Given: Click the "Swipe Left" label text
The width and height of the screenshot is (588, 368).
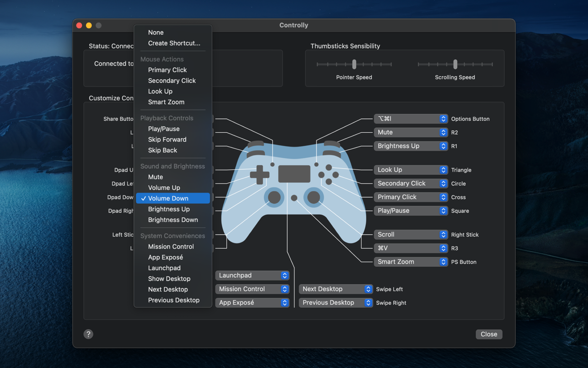Looking at the screenshot, I should click(x=389, y=289).
